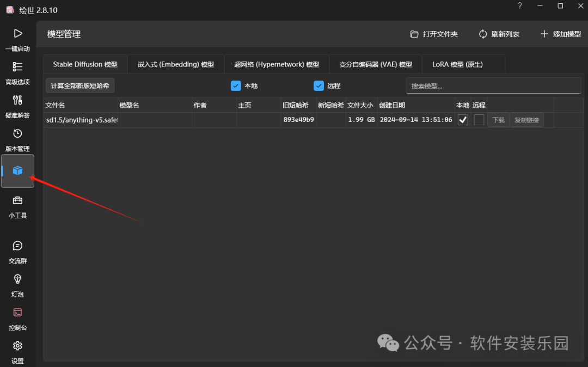Image resolution: width=588 pixels, height=367 pixels.
Task: Click the highlighted 模型管理 cube icon
Action: [x=17, y=170]
